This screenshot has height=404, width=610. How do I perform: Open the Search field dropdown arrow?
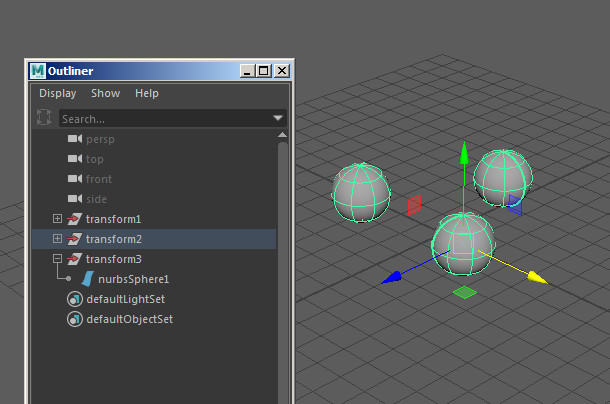tap(278, 118)
